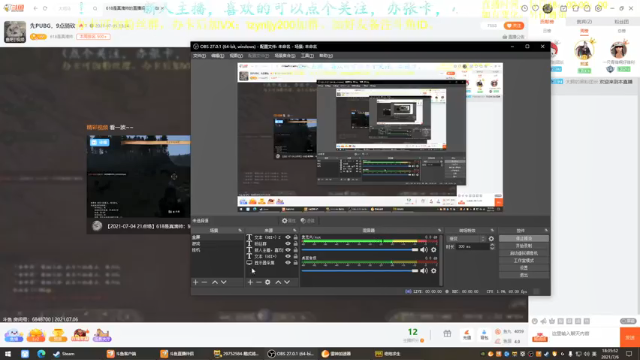Toggle visibility of the second text source
This screenshot has width=640, height=360.
tap(288, 244)
